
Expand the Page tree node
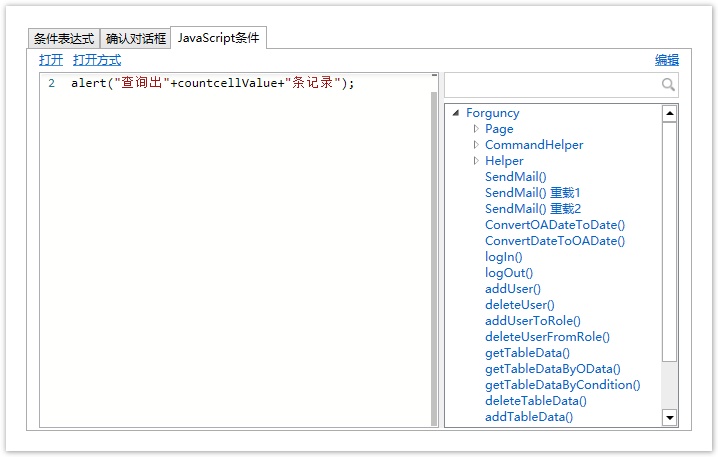tap(476, 129)
